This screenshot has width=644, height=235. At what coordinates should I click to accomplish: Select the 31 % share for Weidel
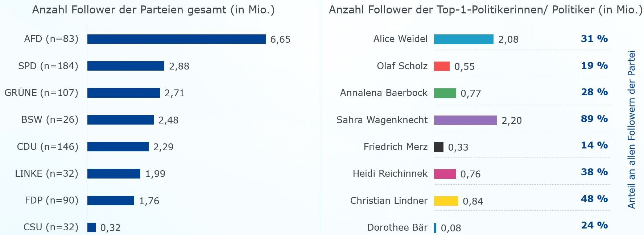point(594,39)
